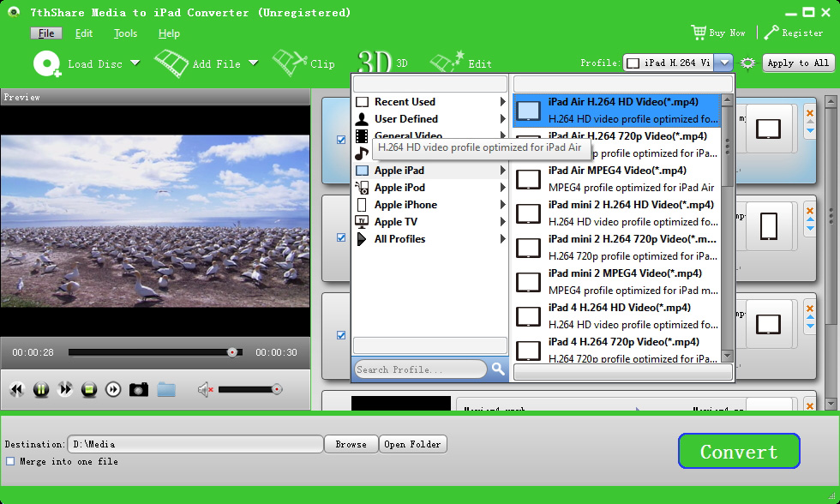The image size is (840, 504).
Task: Click the Destination path field
Action: click(195, 444)
